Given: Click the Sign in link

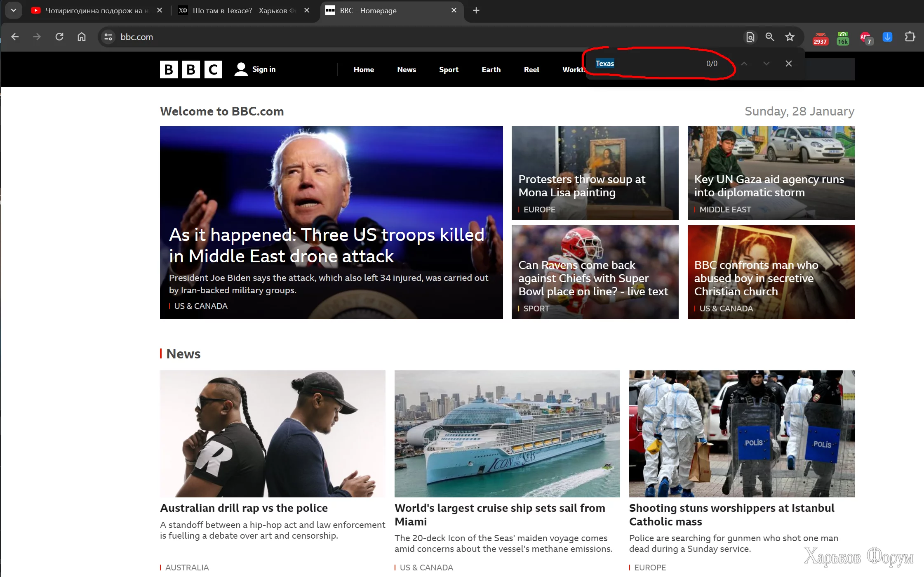Looking at the screenshot, I should coord(264,69).
